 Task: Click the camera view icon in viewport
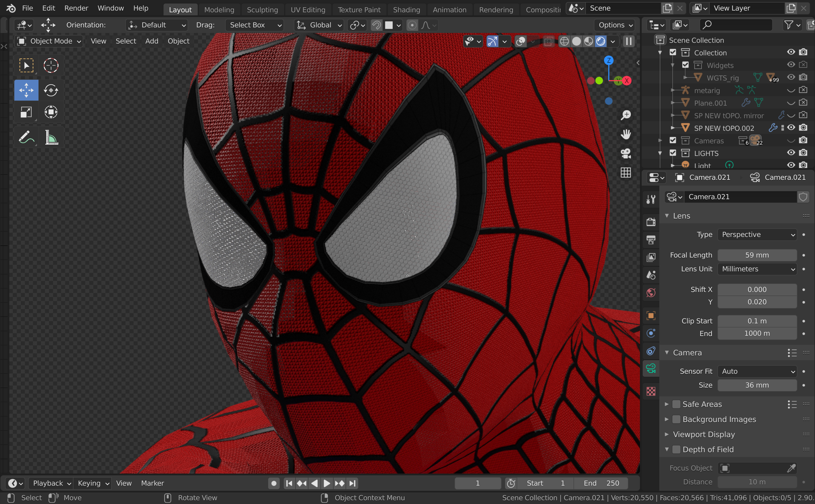coord(626,153)
